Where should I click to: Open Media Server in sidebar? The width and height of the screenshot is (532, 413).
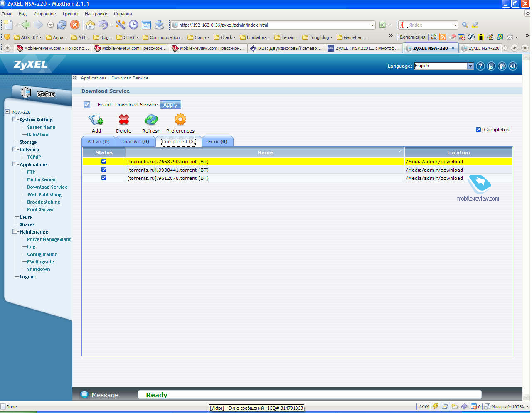coord(42,179)
